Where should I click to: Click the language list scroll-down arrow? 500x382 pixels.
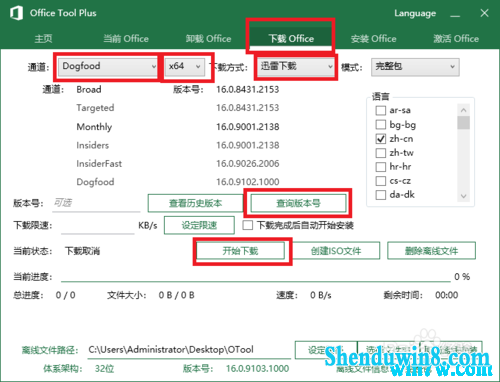pos(463,196)
